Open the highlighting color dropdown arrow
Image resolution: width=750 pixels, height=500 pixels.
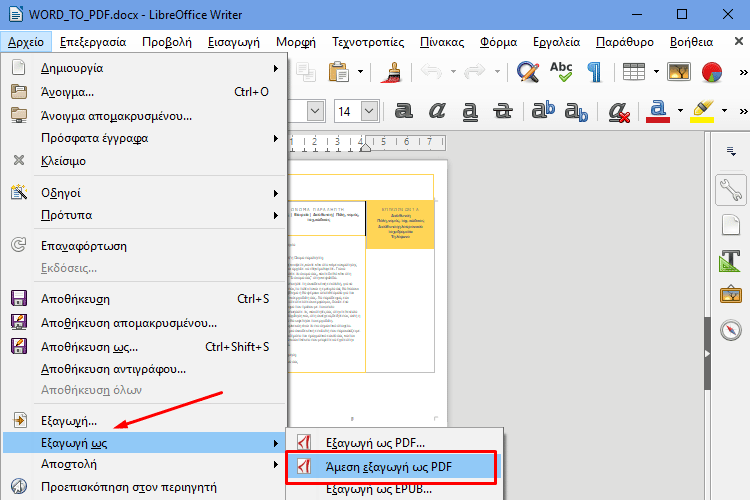click(x=724, y=111)
